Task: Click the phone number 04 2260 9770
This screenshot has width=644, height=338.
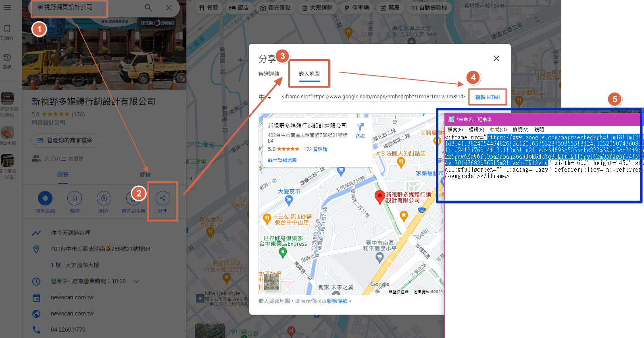Action: (x=68, y=330)
